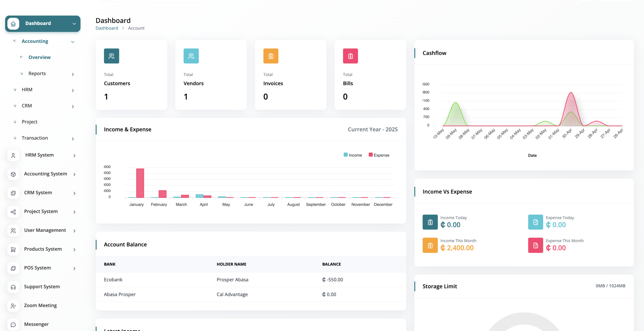Open the Support System menu item

coord(42,287)
